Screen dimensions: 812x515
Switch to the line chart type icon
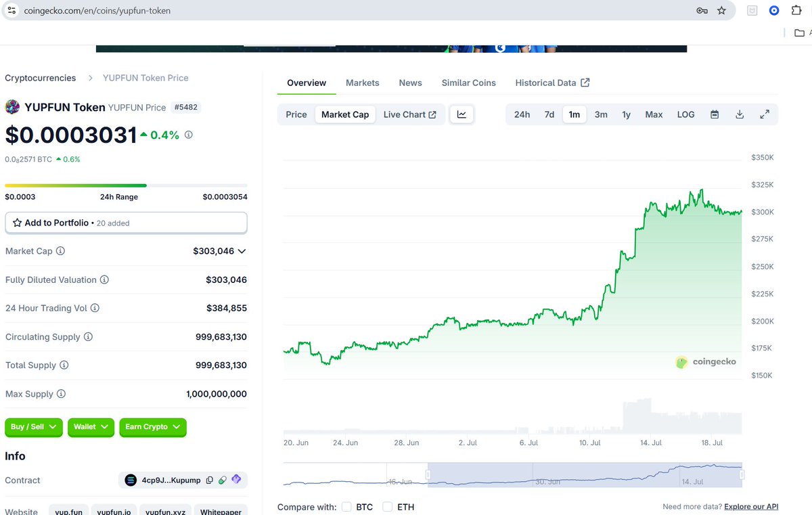tap(461, 114)
